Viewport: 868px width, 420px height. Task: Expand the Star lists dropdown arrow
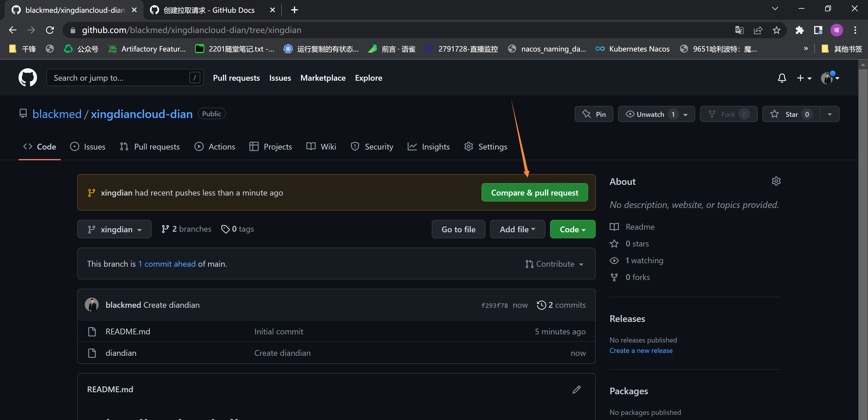pyautogui.click(x=830, y=114)
